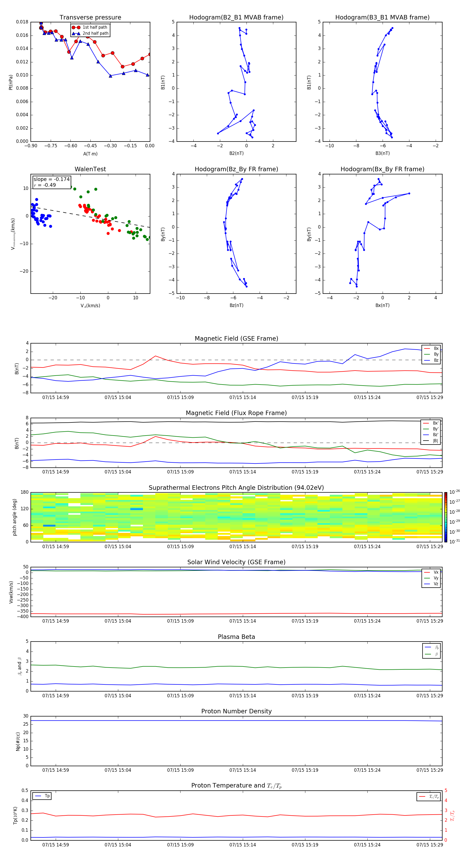Click the red 'Te/Tp' legend entry
The height and width of the screenshot is (868, 473).
pyautogui.click(x=429, y=796)
